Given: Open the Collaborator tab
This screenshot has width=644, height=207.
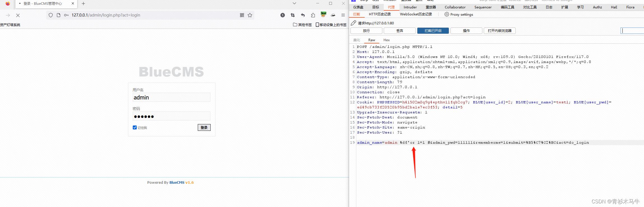Looking at the screenshot, I should click(455, 7).
